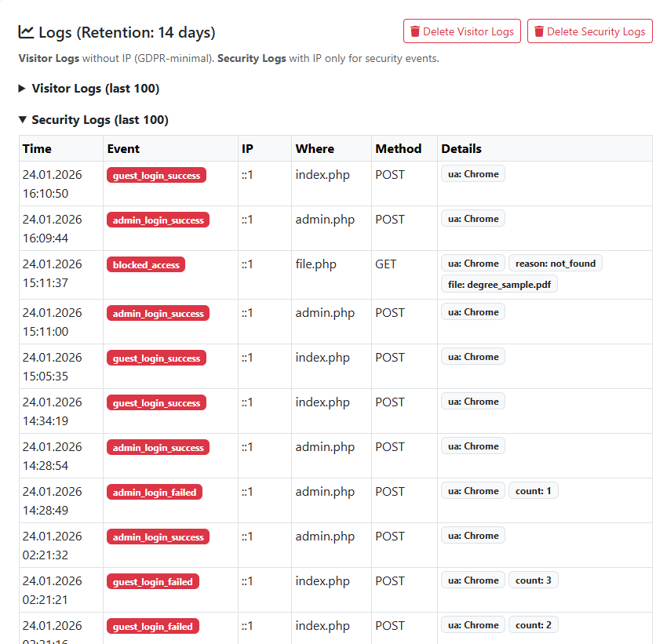Image resolution: width=667 pixels, height=644 pixels.
Task: Click trash icon in Delete Security Logs
Action: (x=539, y=32)
